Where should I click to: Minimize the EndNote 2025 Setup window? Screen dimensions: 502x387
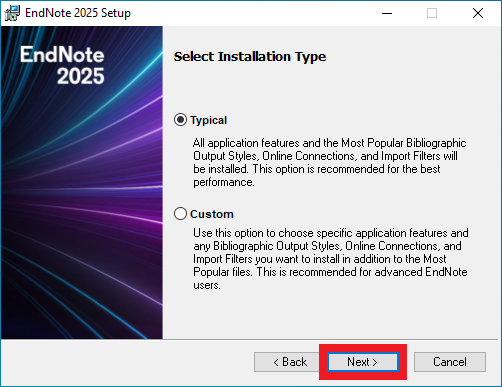[x=387, y=13]
